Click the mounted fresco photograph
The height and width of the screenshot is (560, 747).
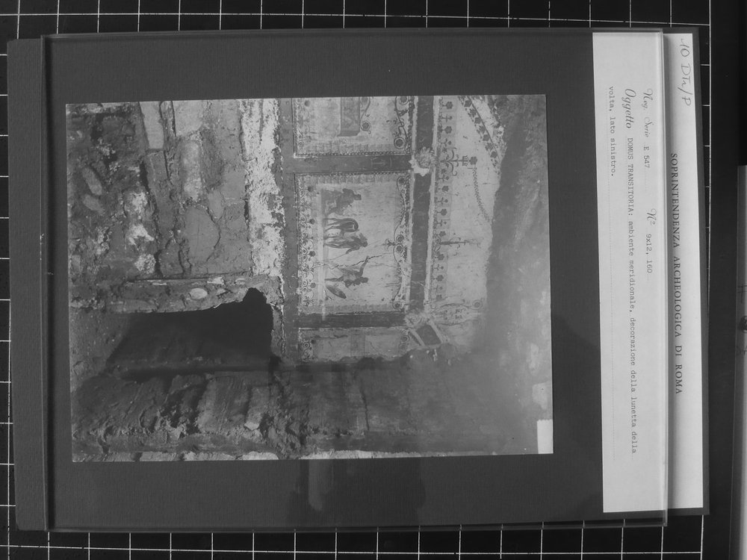(309, 279)
